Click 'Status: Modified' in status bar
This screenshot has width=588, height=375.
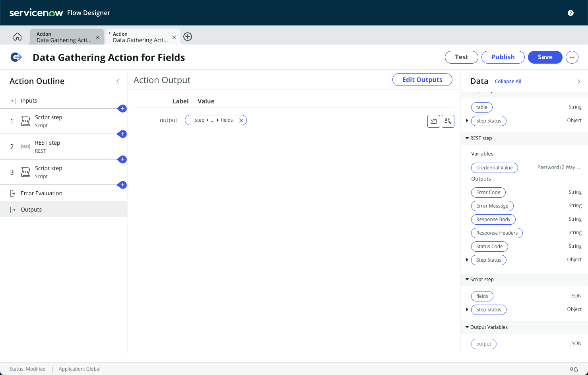[x=27, y=369]
